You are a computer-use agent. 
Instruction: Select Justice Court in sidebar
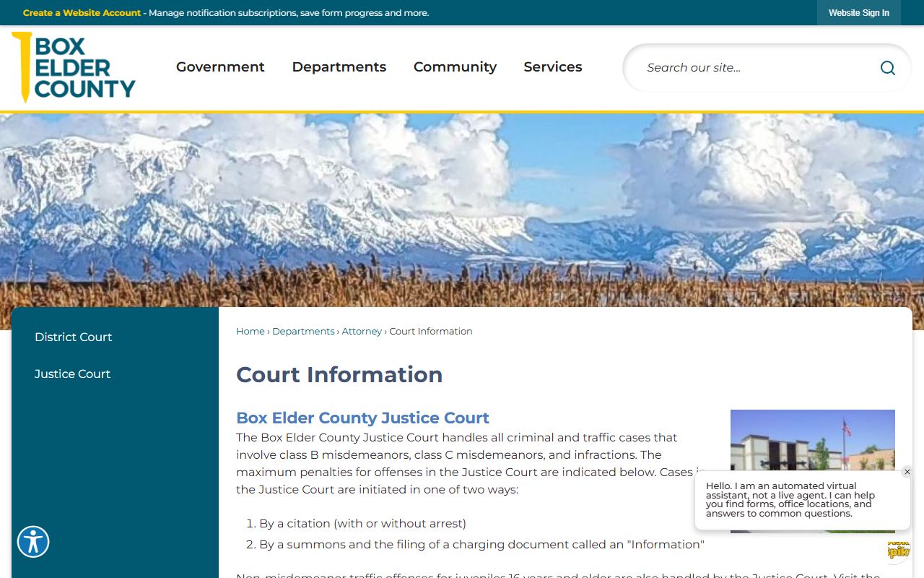tap(72, 374)
